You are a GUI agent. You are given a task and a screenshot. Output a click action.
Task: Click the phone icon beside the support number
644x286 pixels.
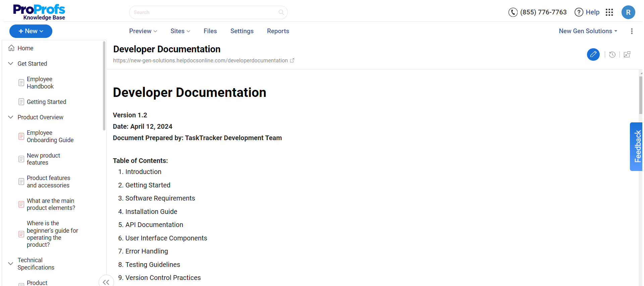pyautogui.click(x=513, y=12)
